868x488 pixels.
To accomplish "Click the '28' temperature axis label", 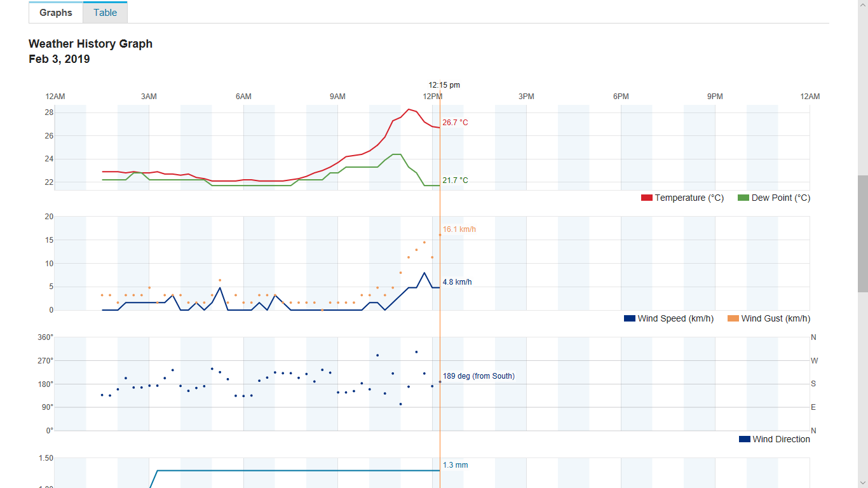I will (x=49, y=112).
